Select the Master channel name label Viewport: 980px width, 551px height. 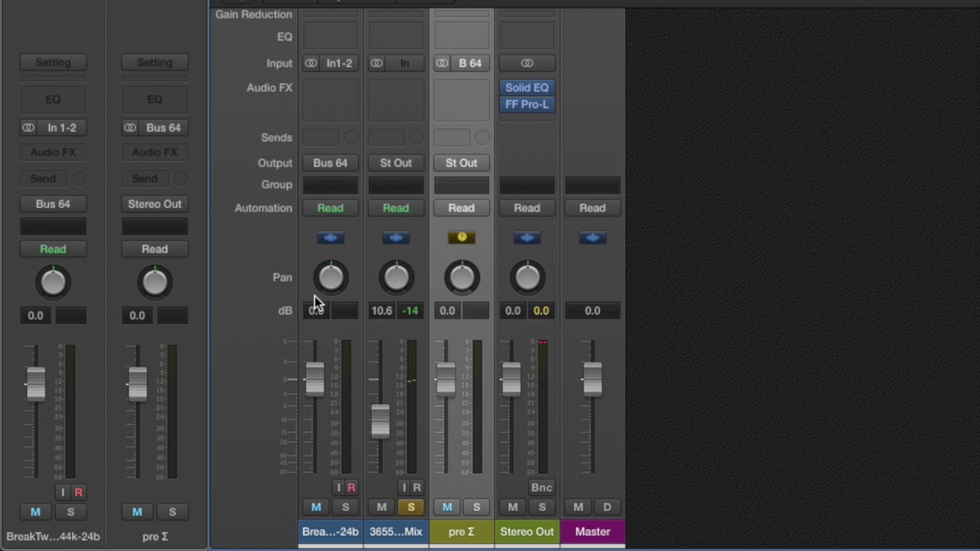[593, 532]
